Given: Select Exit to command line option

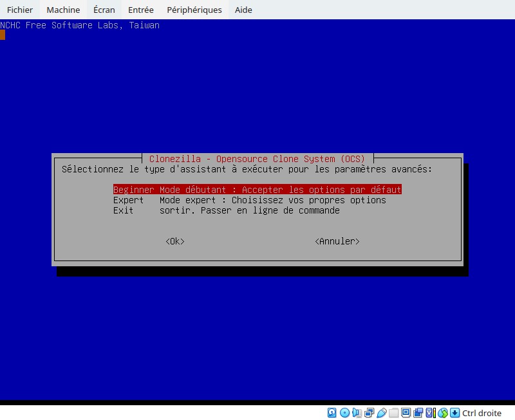Looking at the screenshot, I should [x=227, y=210].
